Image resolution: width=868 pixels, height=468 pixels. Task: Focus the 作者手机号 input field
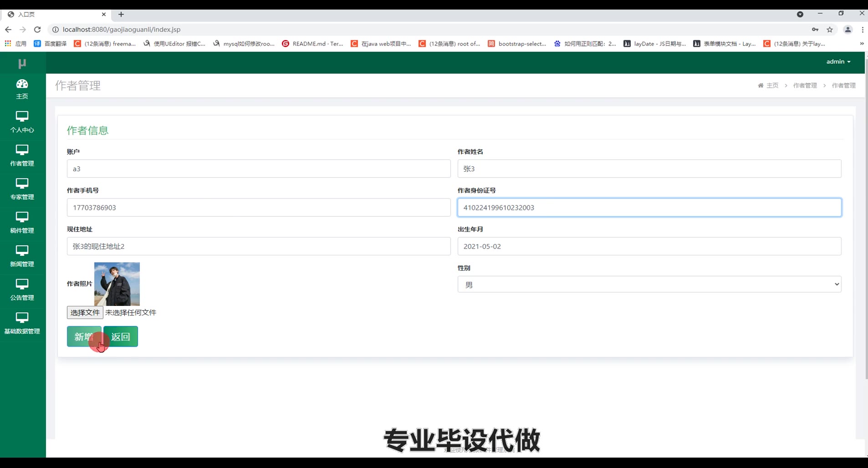[259, 208]
